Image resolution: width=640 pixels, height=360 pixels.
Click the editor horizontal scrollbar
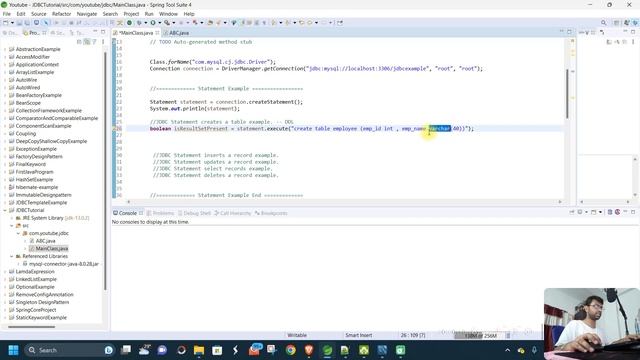tap(344, 202)
